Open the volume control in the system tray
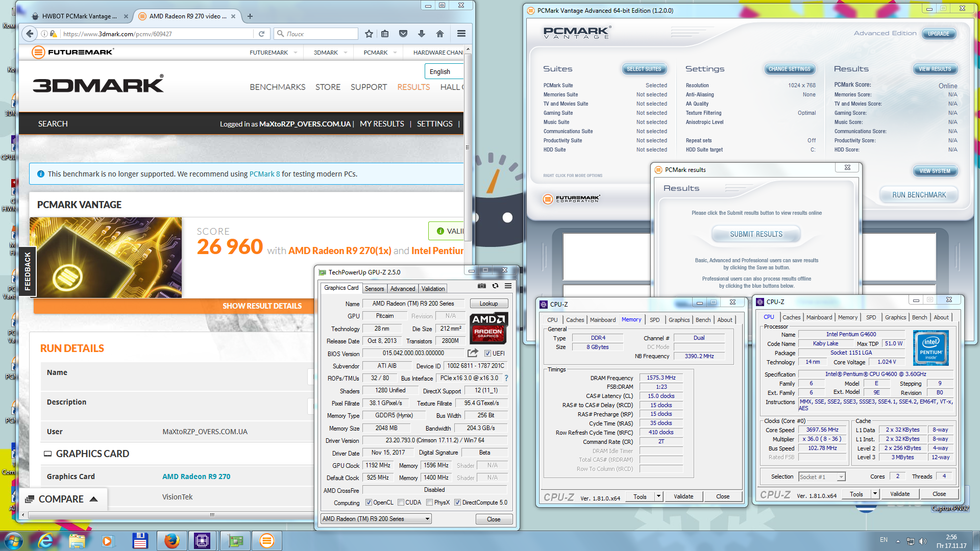Viewport: 980px width, 551px height. 923,541
